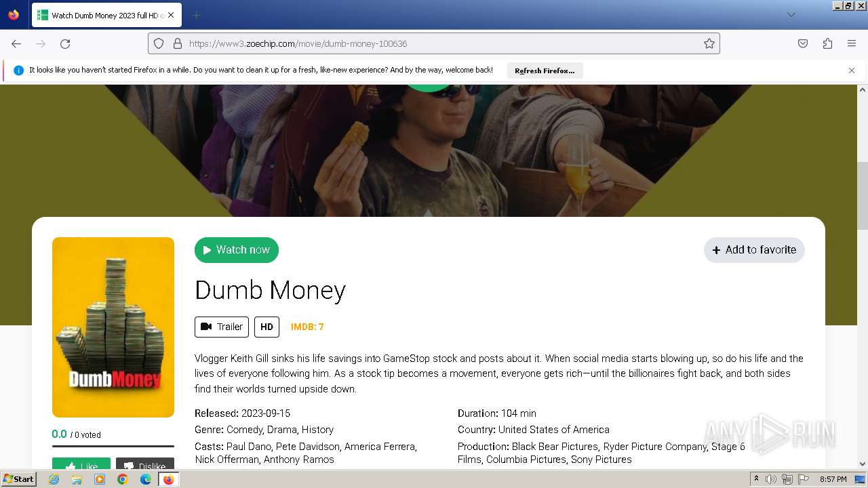View Paul Dano cast page
Viewport: 868px width, 488px height.
249,447
